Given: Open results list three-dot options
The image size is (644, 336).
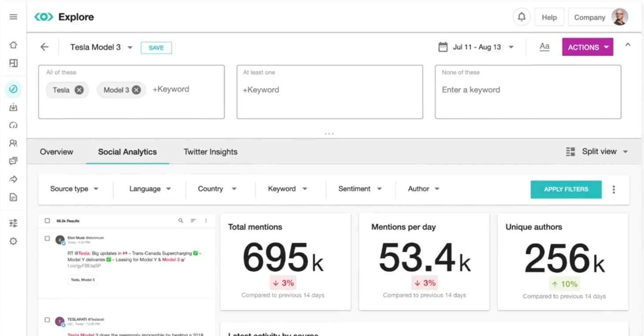Looking at the screenshot, I should 206,221.
